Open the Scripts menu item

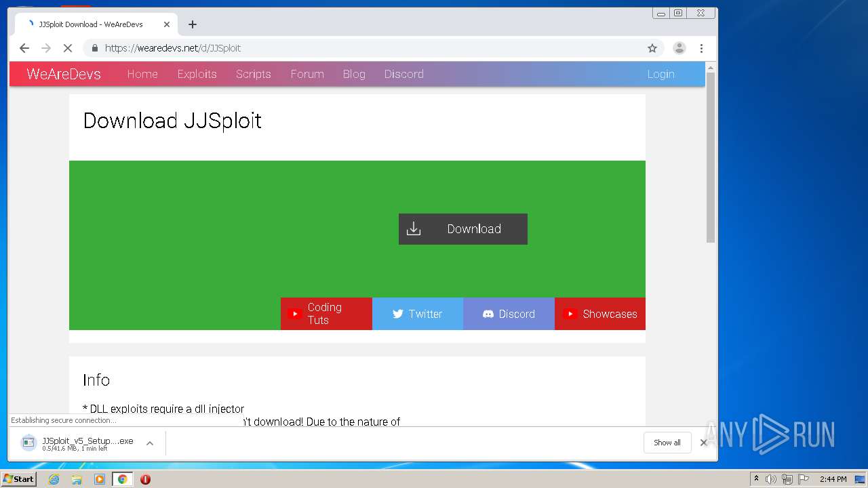point(254,74)
